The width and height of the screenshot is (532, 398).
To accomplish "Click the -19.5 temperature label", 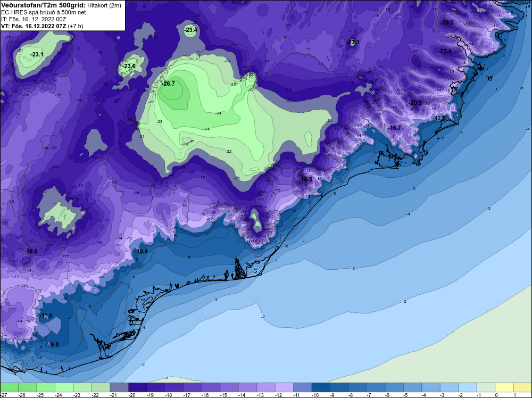I will click(x=306, y=179).
